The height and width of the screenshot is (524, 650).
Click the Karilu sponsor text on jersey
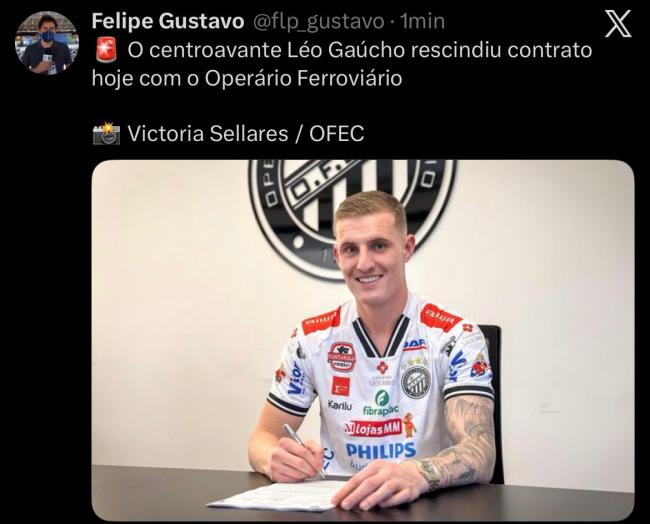click(340, 405)
